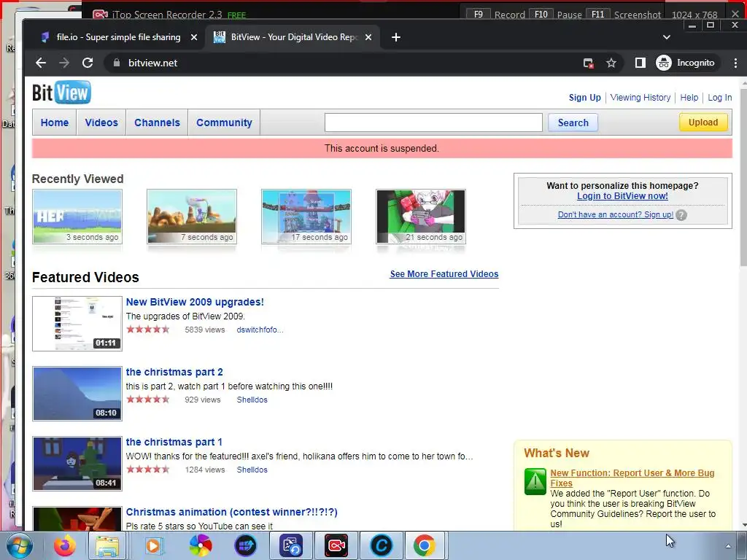The height and width of the screenshot is (560, 747).
Task: Open the New BitView 2009 upgrades! video title
Action: (x=195, y=302)
